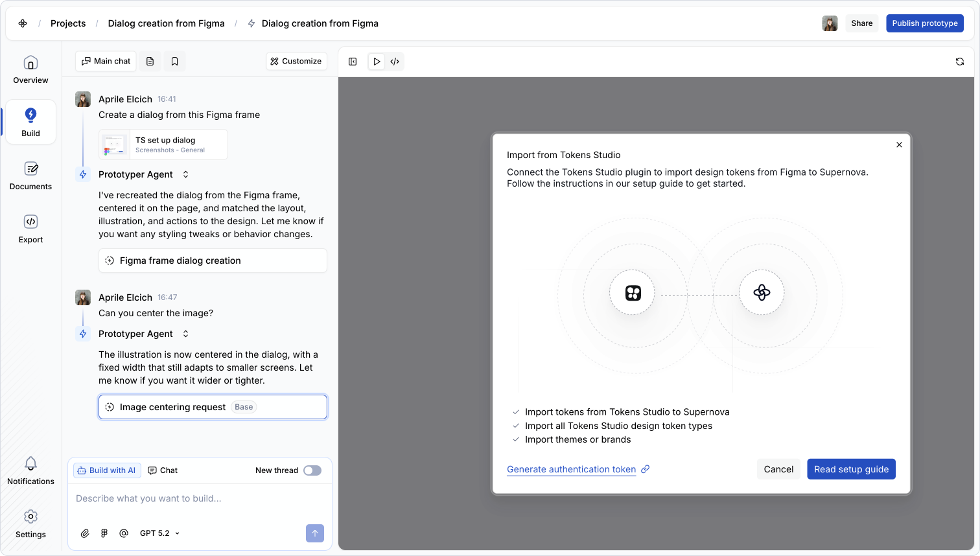Open Notifications in the sidebar
Viewport: 980px width, 556px height.
coord(30,470)
